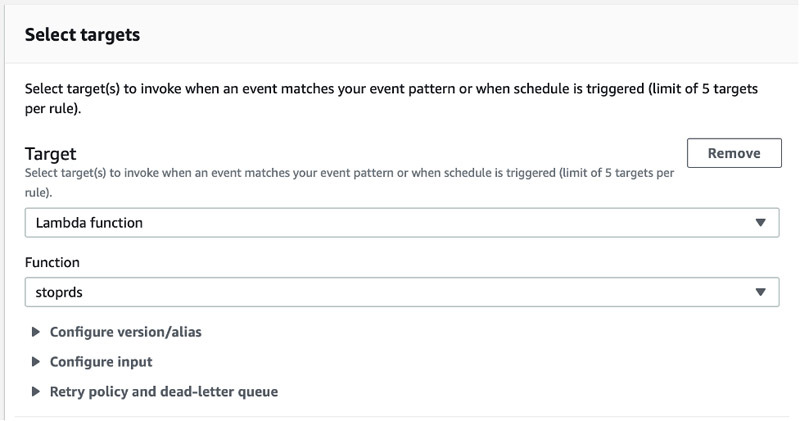Click the Select targets panel heading

(x=82, y=35)
